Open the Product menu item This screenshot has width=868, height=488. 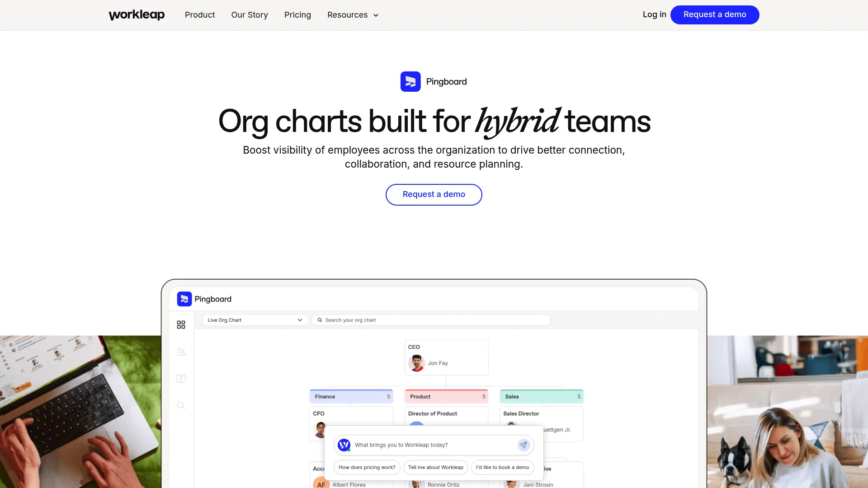200,15
